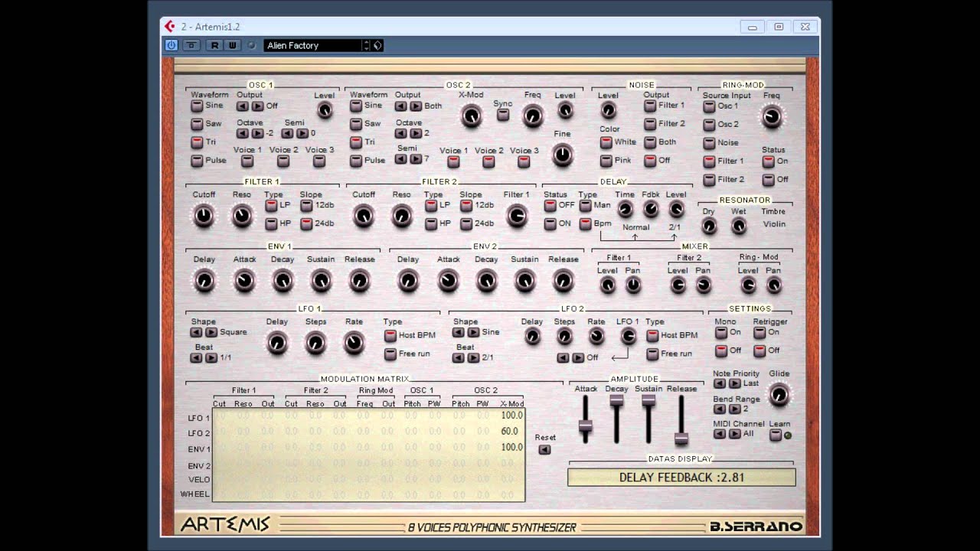This screenshot has height=551, width=980.
Task: Click the Violin timbre label
Action: point(774,224)
